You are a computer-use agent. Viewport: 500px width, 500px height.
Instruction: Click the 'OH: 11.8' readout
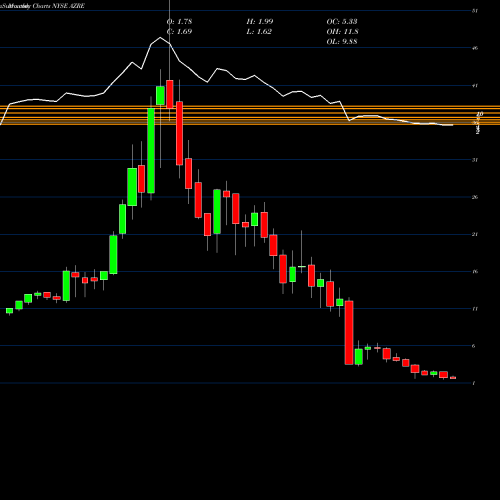point(342,31)
